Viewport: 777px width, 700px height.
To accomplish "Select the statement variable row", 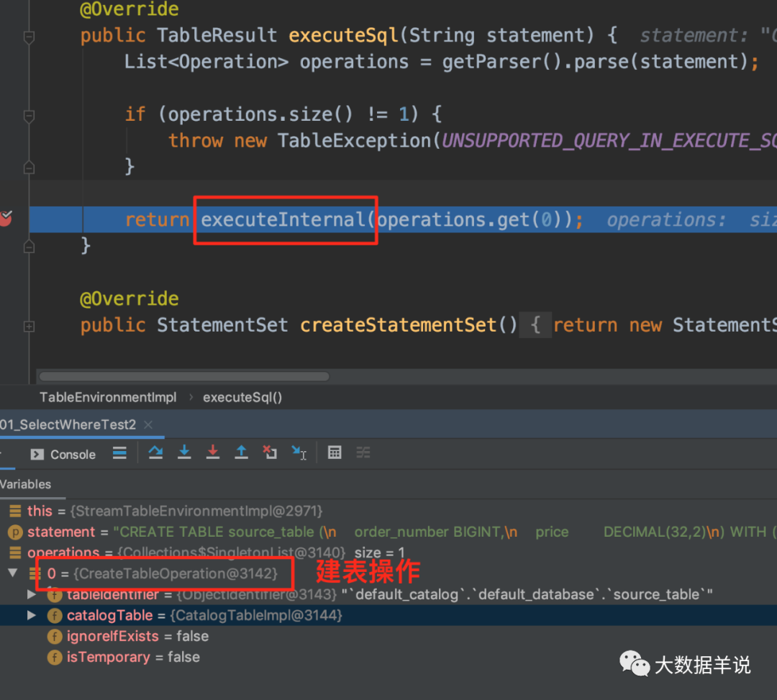I will 388,532.
